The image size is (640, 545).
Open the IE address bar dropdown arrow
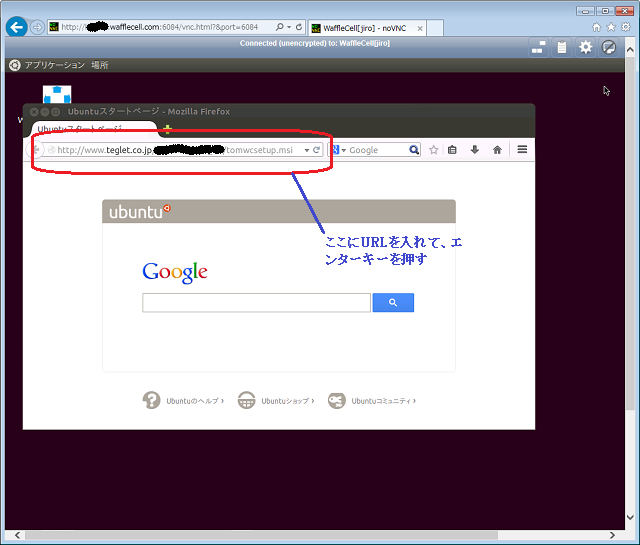click(289, 27)
